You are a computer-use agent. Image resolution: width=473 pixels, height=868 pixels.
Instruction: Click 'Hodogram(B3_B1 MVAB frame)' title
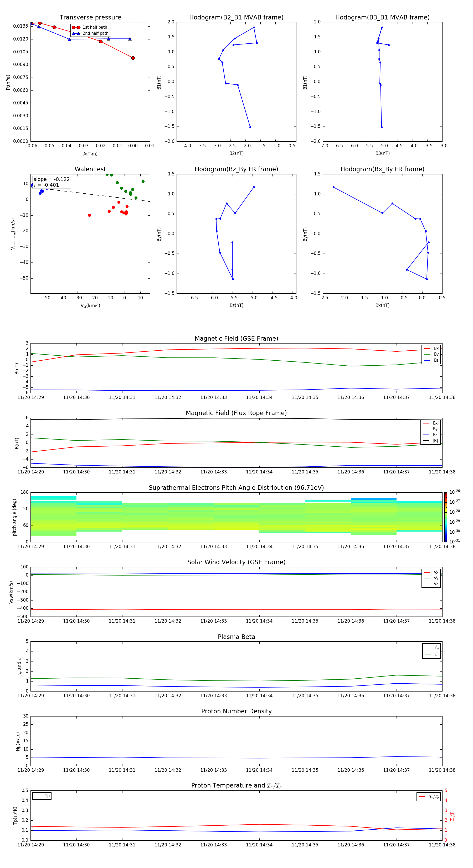point(382,18)
